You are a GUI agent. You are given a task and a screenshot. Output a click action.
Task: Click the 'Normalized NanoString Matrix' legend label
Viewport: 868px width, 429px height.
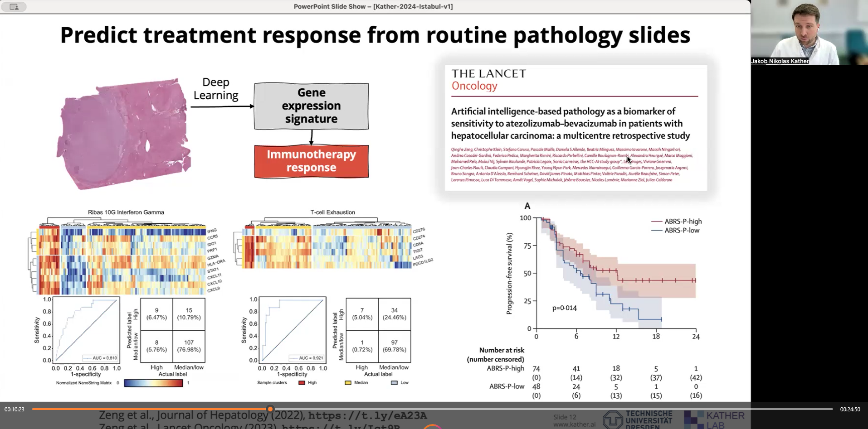coord(84,383)
